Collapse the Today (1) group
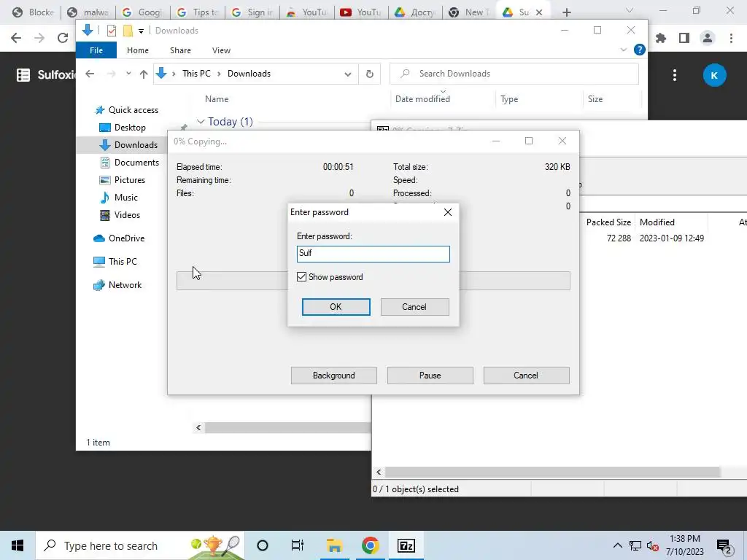 pyautogui.click(x=201, y=122)
